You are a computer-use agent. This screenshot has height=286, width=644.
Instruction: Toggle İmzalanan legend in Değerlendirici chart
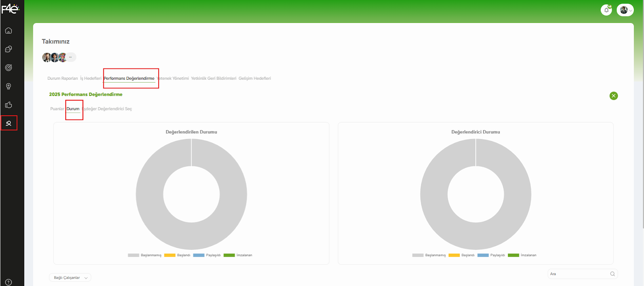pyautogui.click(x=522, y=255)
